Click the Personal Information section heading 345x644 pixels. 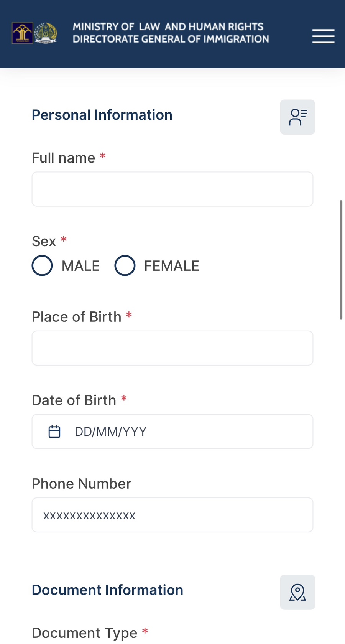click(x=102, y=115)
